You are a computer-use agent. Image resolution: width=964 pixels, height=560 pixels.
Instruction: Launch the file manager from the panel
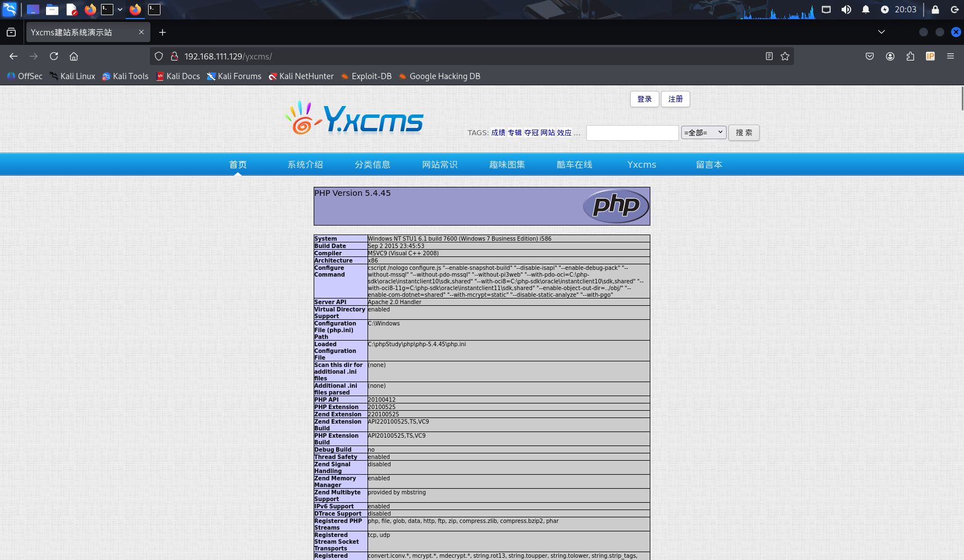tap(52, 10)
